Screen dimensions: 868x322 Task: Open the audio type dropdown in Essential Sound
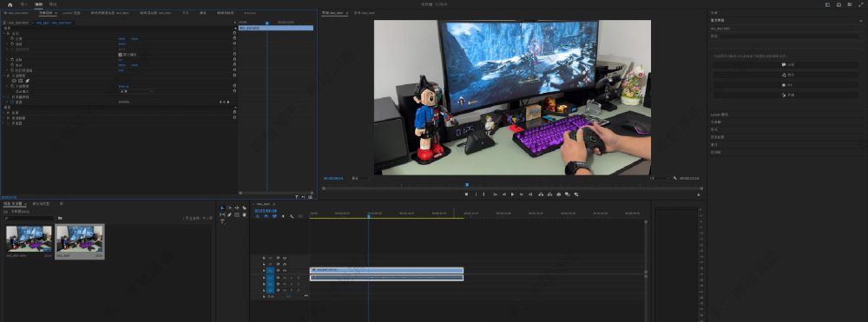(785, 36)
